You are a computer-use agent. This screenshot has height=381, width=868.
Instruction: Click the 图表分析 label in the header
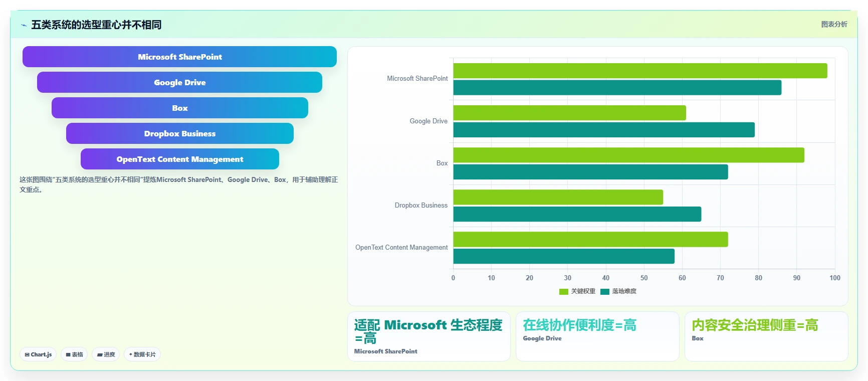[834, 24]
